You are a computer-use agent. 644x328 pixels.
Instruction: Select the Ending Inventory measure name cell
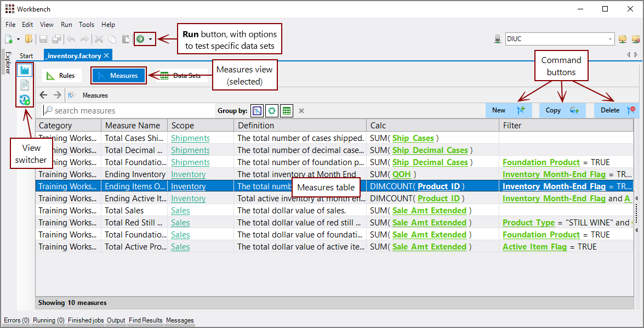pyautogui.click(x=135, y=174)
